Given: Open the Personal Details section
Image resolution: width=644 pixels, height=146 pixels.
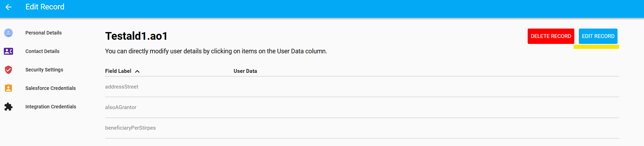Looking at the screenshot, I should tap(44, 33).
